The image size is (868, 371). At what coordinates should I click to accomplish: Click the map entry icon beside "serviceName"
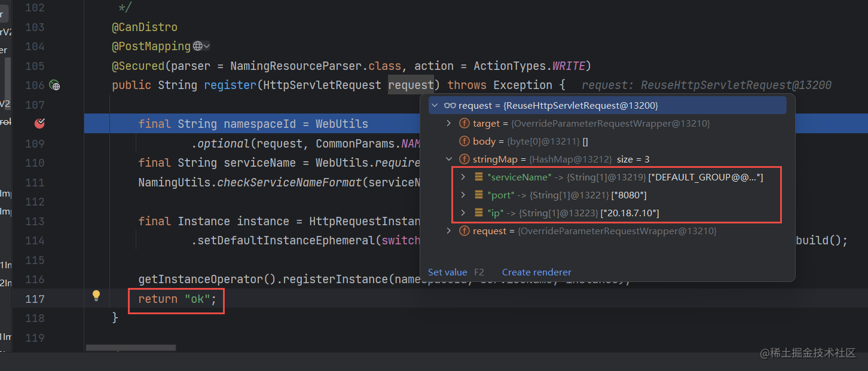(479, 177)
